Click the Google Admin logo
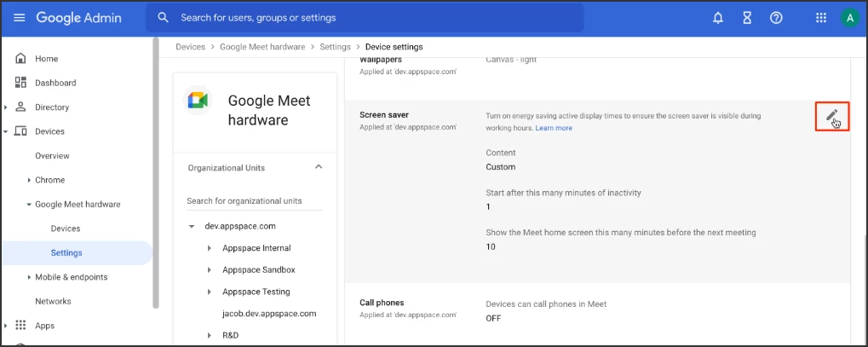 coord(78,18)
